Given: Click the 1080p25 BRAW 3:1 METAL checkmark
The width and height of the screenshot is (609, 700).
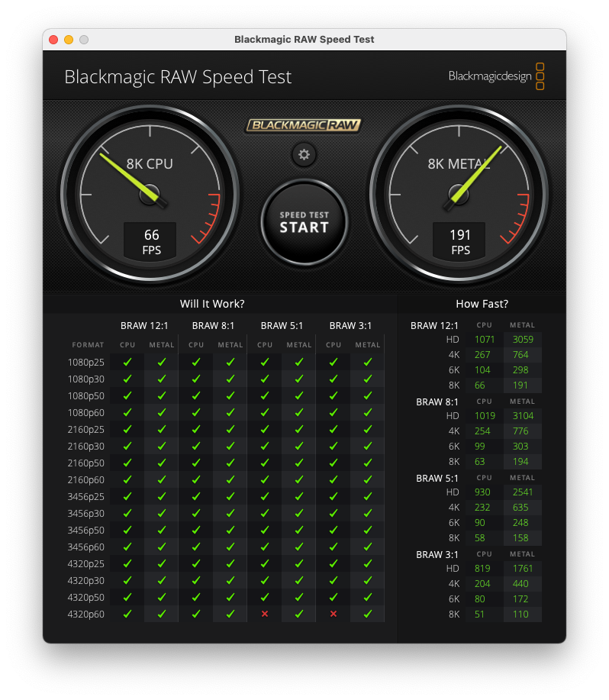Looking at the screenshot, I should point(368,362).
